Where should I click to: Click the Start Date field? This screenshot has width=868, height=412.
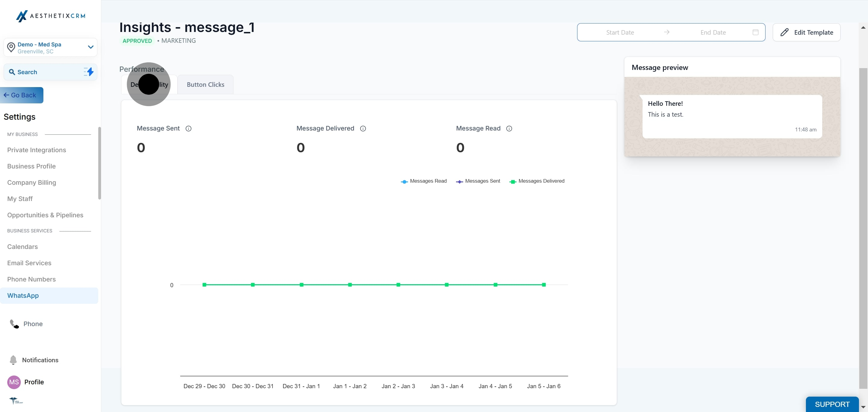(620, 32)
